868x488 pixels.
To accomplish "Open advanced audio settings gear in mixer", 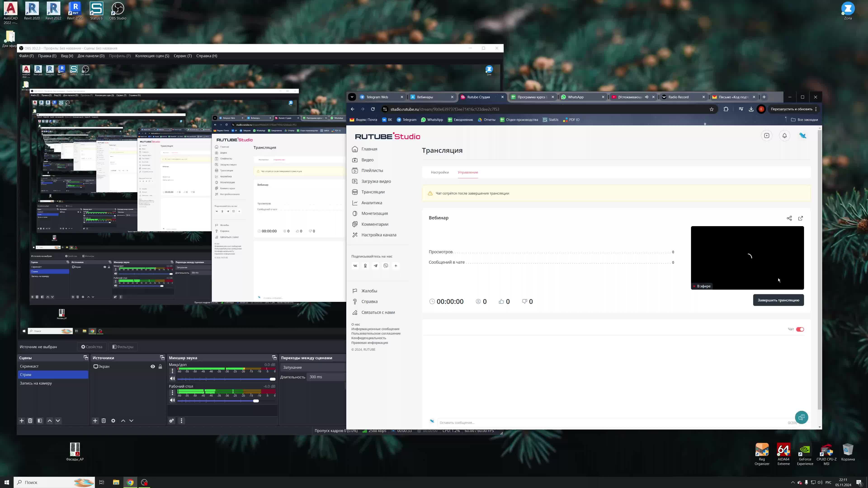I will [172, 421].
